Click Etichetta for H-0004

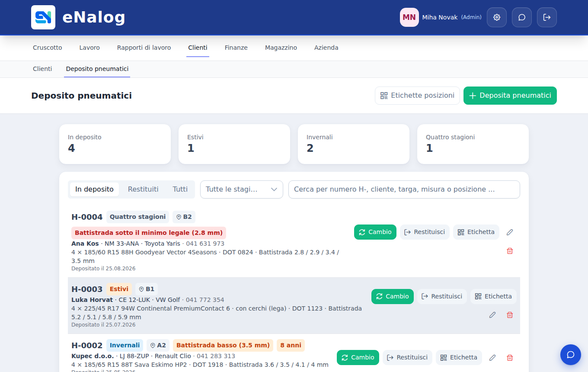coord(476,232)
